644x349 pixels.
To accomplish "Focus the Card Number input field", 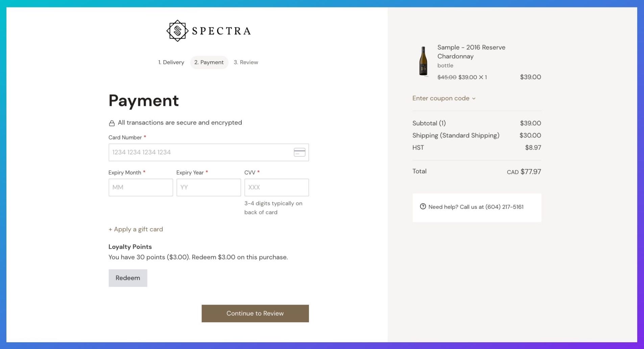I will [209, 152].
